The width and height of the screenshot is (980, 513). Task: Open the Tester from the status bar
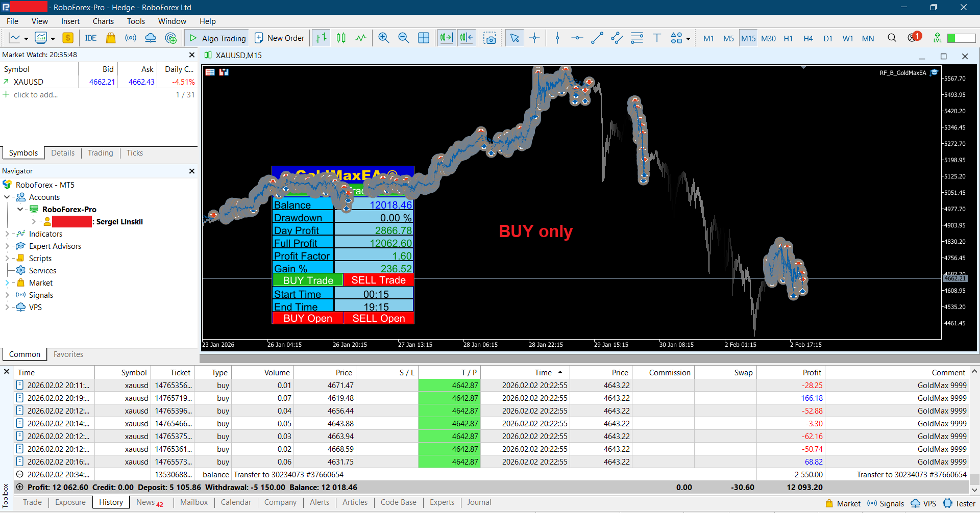point(959,503)
